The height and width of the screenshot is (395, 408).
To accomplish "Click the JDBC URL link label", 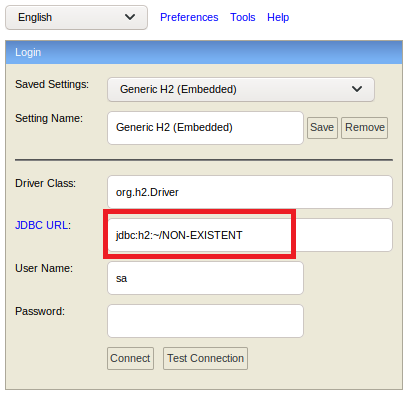I will [x=42, y=225].
